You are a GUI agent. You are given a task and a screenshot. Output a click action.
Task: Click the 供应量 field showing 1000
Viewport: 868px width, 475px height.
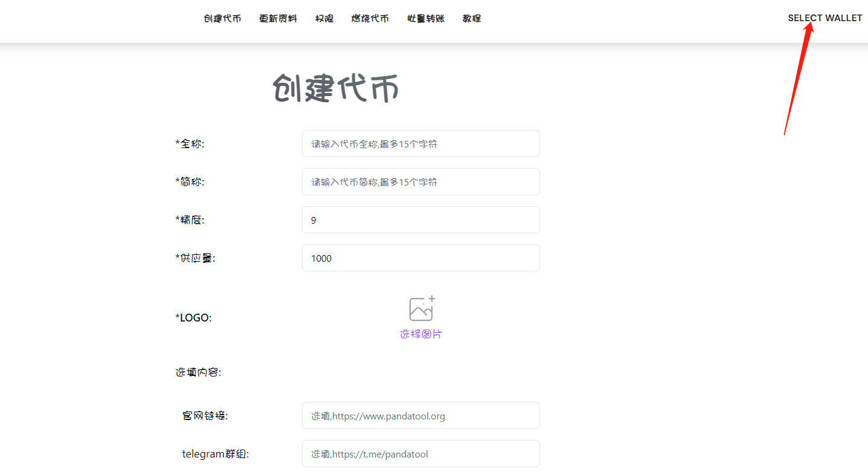click(420, 258)
